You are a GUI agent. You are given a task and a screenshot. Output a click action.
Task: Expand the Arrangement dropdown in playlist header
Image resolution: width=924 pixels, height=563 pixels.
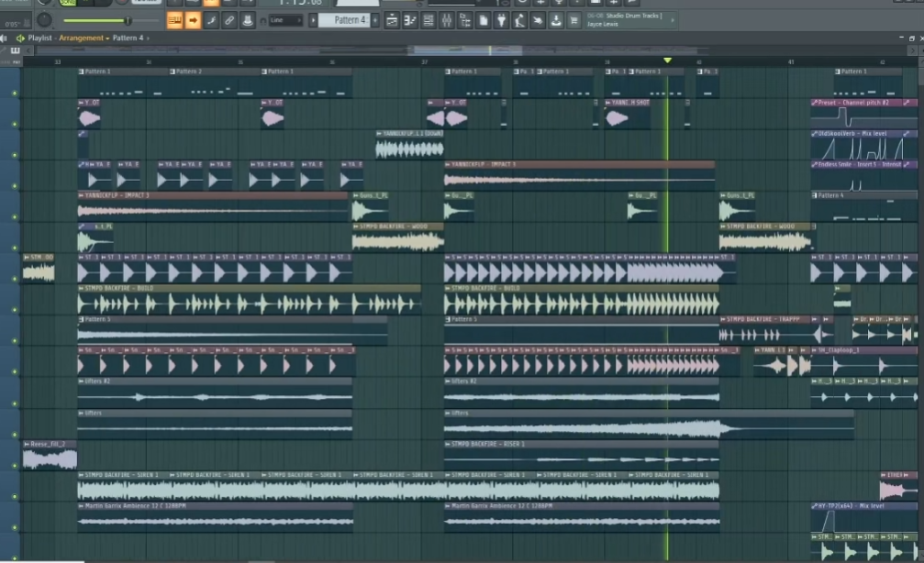click(107, 38)
